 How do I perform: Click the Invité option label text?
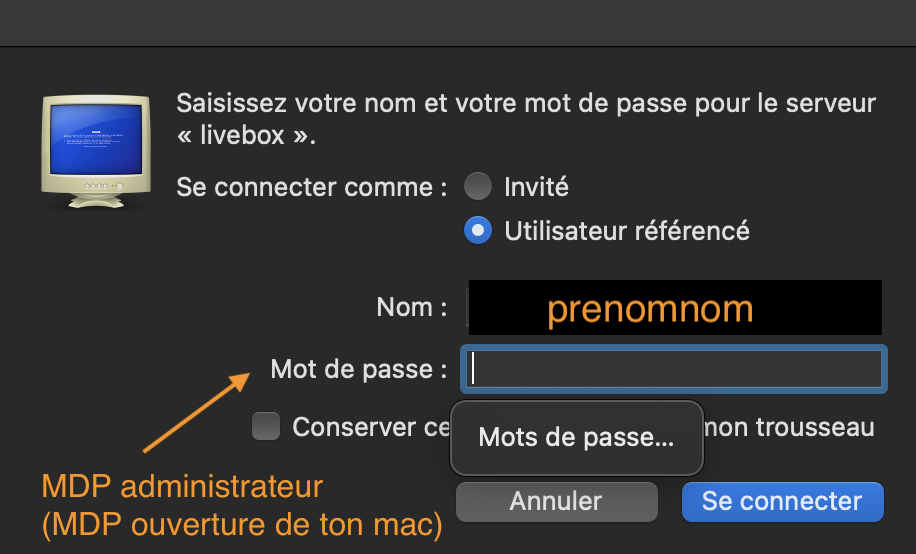536,186
